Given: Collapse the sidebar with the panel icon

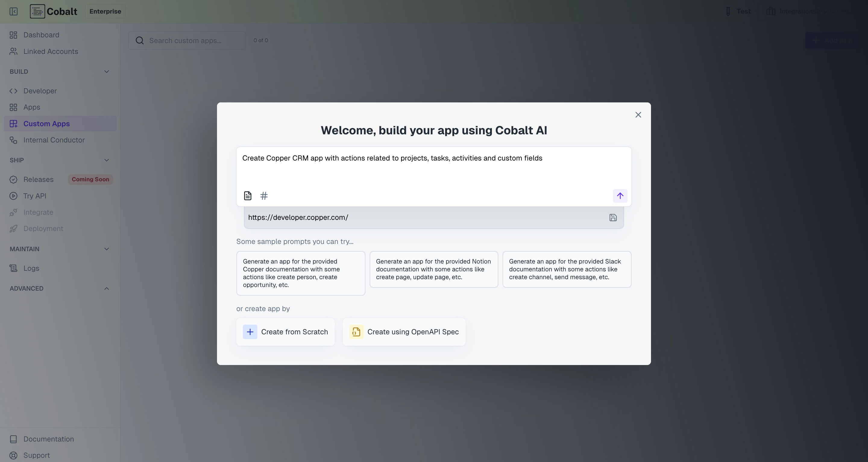Looking at the screenshot, I should pos(14,11).
